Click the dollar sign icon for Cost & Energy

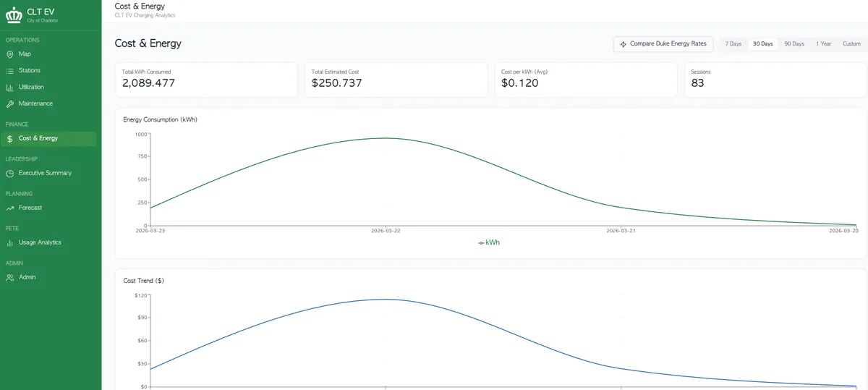click(x=10, y=138)
